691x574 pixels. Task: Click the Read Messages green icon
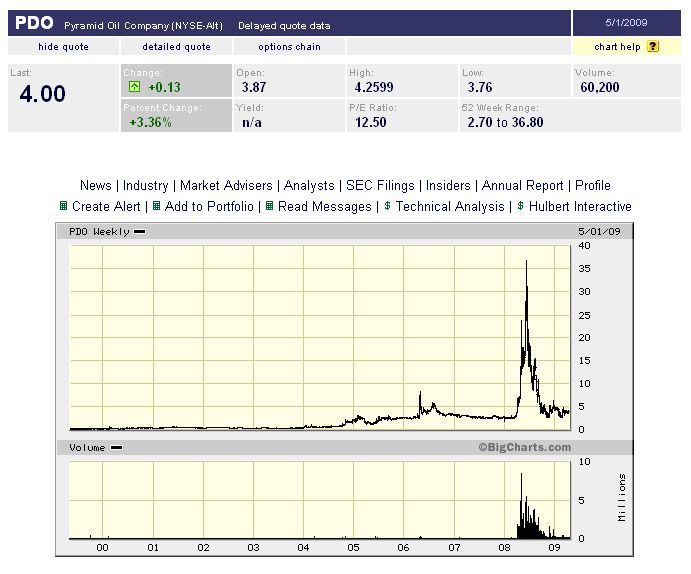click(269, 206)
